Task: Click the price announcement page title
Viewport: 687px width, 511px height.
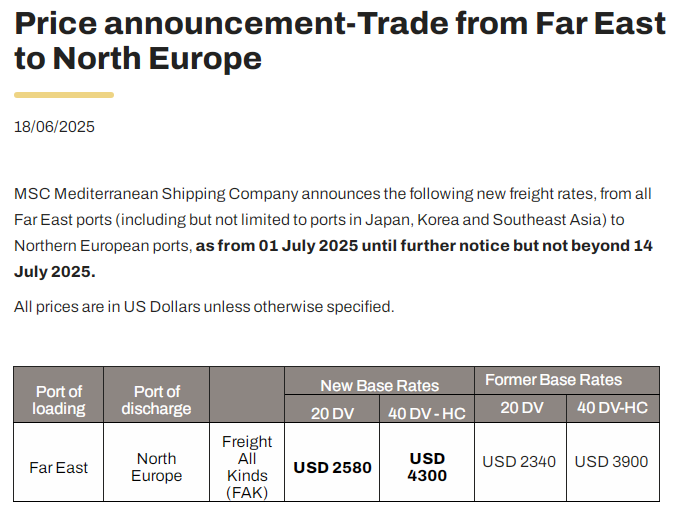Action: 340,40
